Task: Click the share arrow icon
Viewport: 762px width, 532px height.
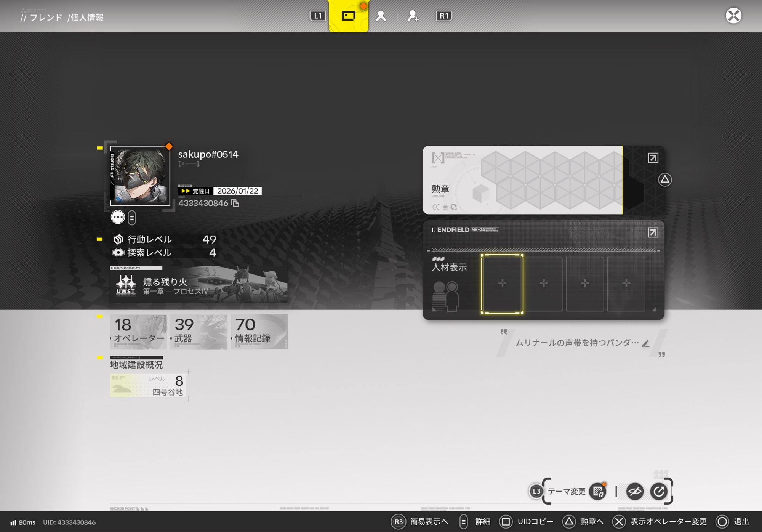Action: [x=659, y=491]
